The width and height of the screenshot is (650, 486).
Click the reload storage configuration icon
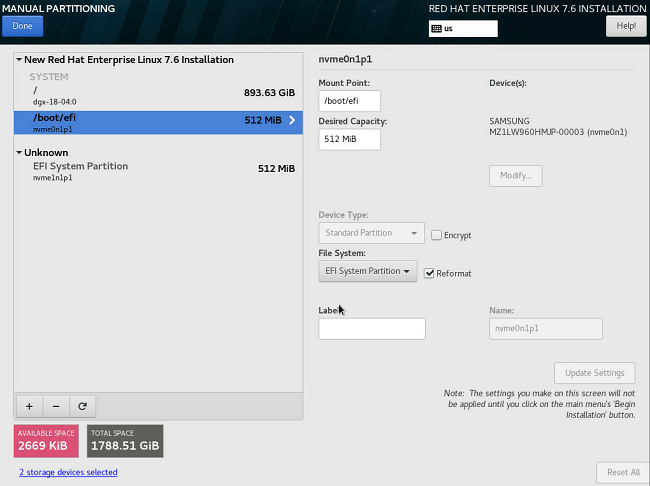coord(81,406)
